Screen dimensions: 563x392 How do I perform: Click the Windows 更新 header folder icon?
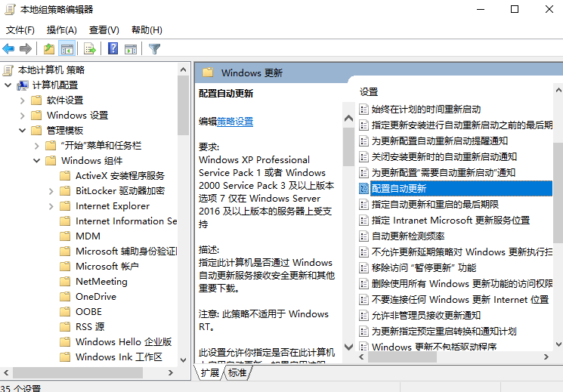click(x=208, y=73)
